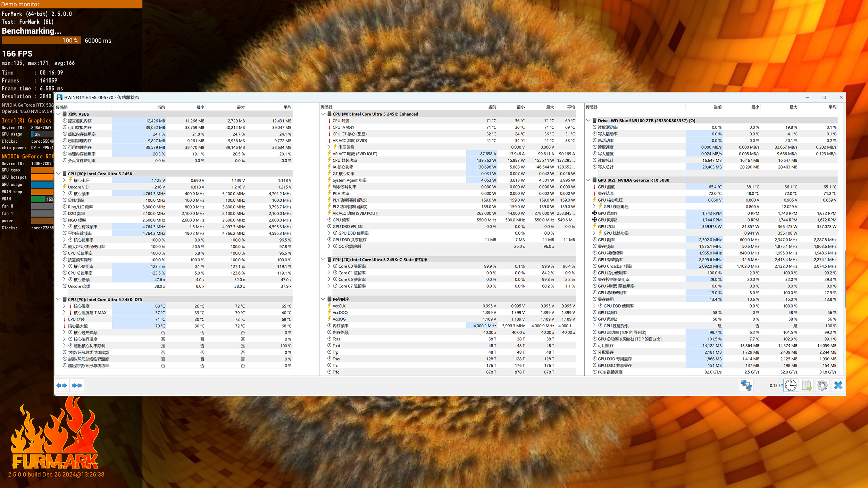Open the remote network monitoring icon

coord(746,386)
